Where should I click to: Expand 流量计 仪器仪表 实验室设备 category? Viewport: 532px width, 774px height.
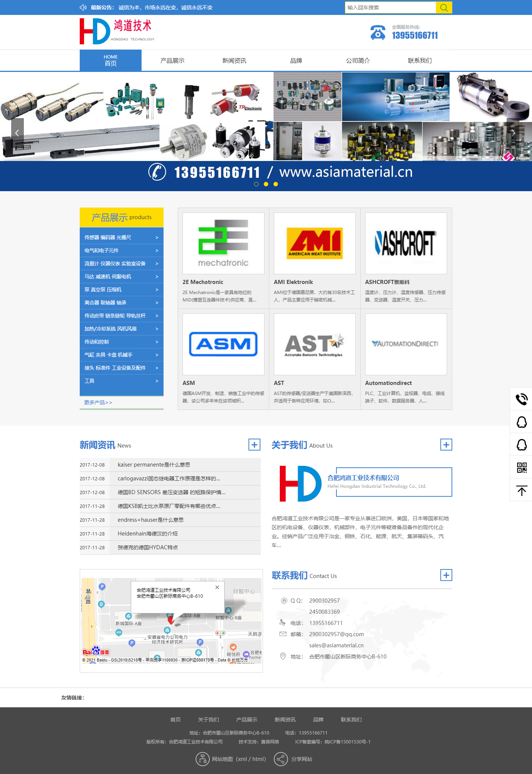(x=121, y=263)
